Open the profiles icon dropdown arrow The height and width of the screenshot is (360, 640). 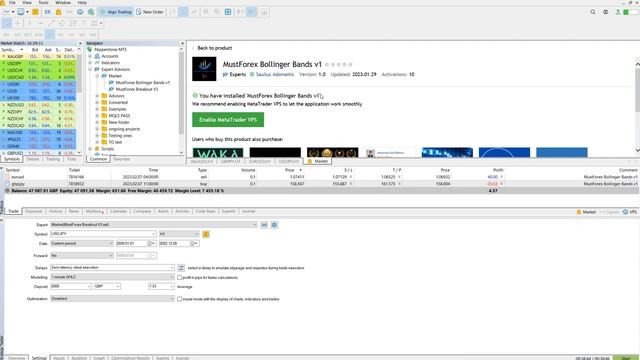pyautogui.click(x=27, y=12)
